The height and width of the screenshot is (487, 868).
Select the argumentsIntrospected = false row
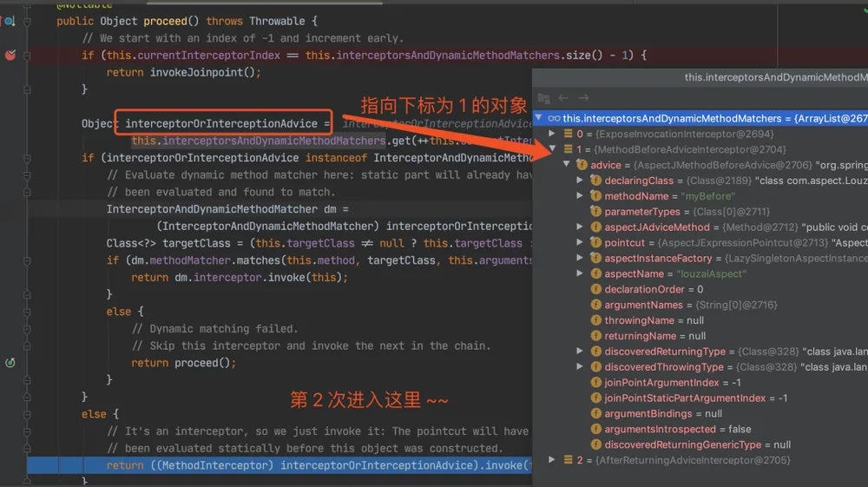click(x=700, y=429)
